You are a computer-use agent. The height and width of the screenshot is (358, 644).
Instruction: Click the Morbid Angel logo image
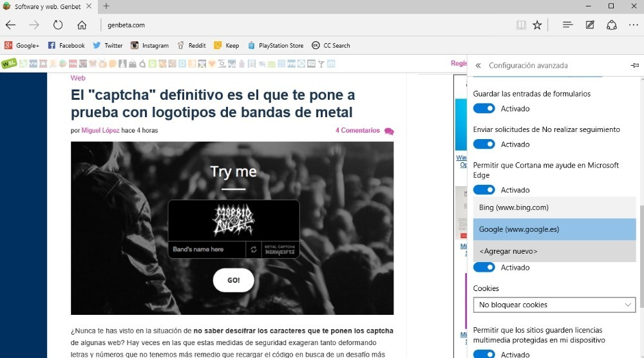[x=234, y=220]
